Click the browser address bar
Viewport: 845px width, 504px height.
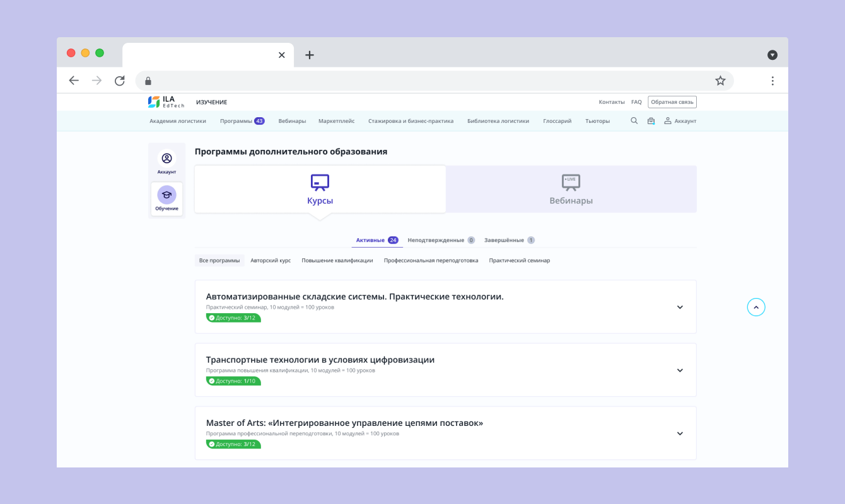coord(429,81)
